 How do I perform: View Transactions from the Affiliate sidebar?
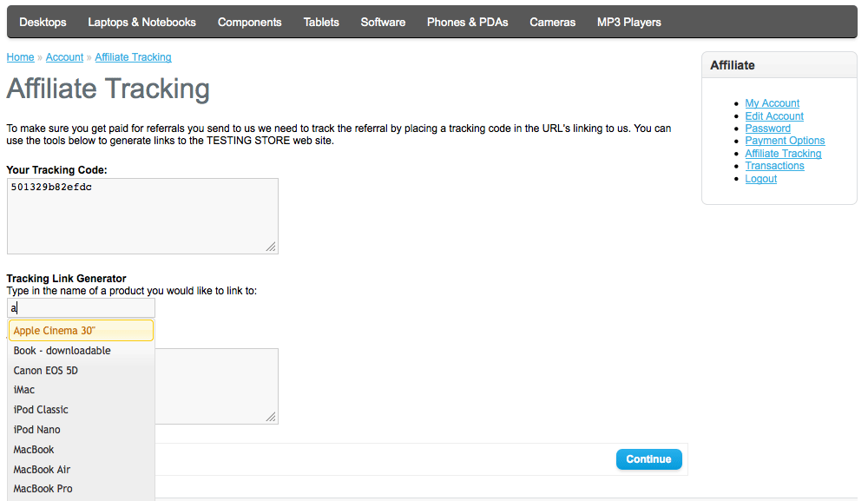(x=774, y=166)
